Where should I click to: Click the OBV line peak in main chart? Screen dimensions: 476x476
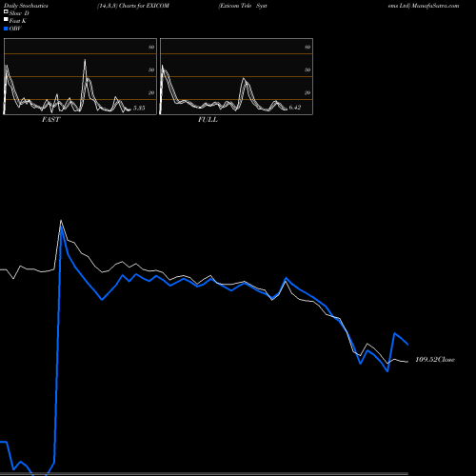[x=61, y=228]
